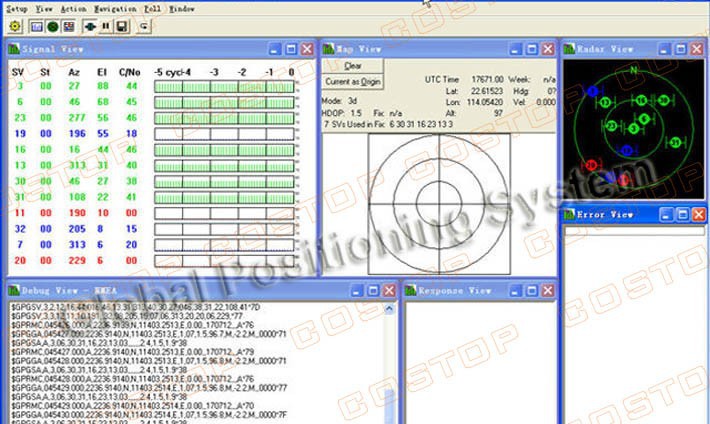Click the Map View toolbar icon

(x=68, y=26)
